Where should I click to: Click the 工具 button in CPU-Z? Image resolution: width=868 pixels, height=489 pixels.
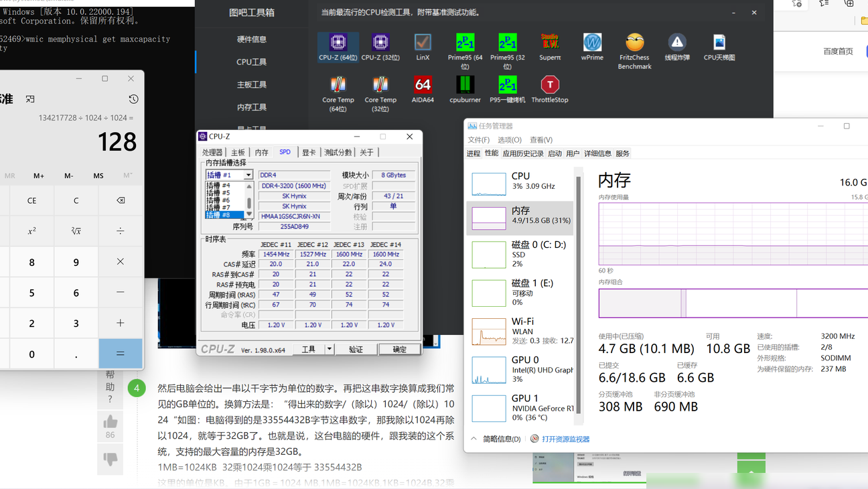(308, 349)
